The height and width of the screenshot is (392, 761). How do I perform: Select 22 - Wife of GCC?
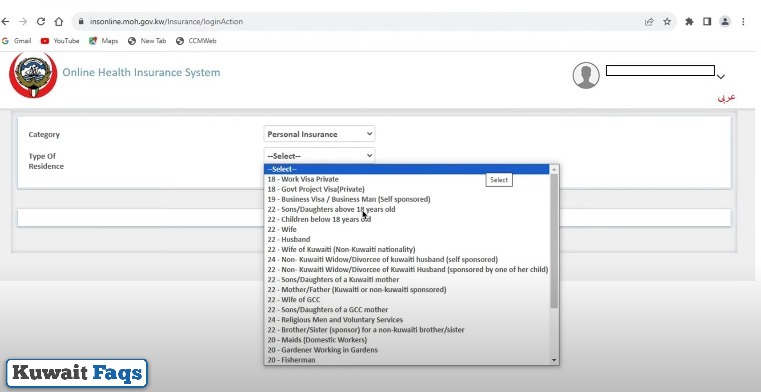407,299
